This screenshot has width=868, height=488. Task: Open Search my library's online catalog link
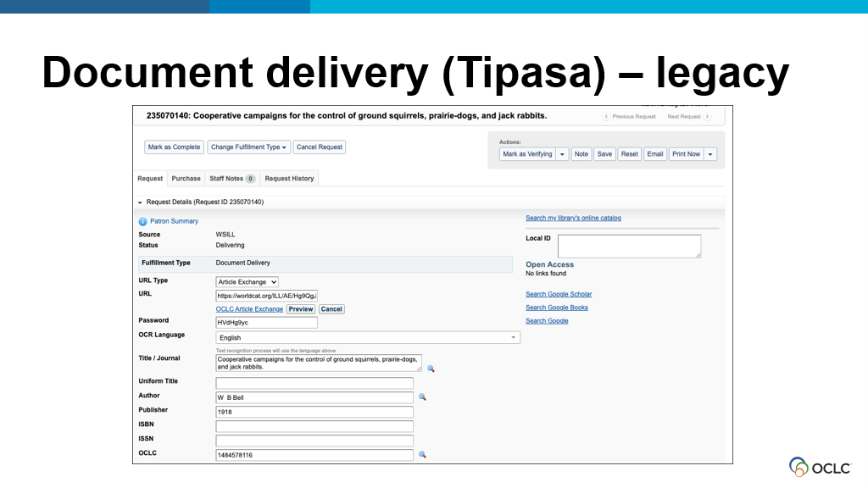coord(573,218)
